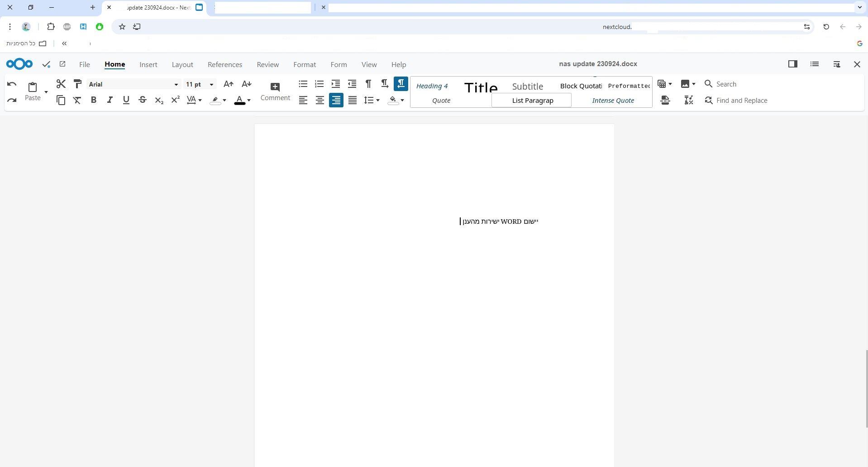Insert a Comment
868x467 pixels.
[x=275, y=91]
